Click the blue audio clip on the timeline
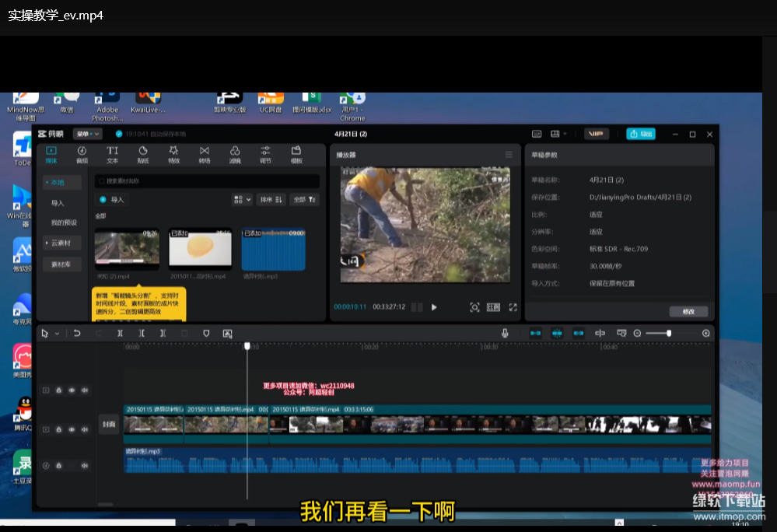The image size is (777, 532). click(x=417, y=460)
